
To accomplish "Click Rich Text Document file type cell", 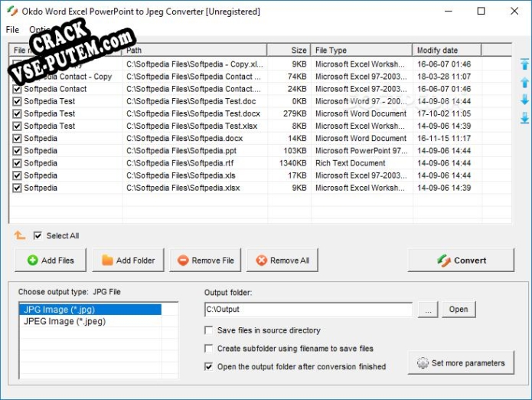I will point(350,163).
